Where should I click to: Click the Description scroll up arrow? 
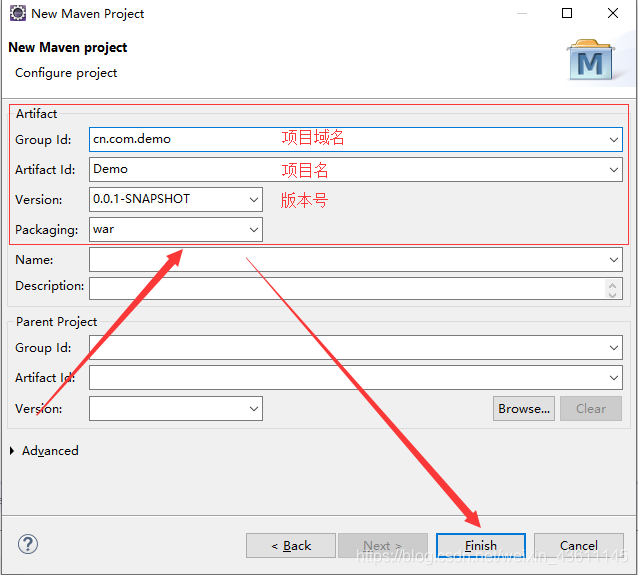click(612, 284)
